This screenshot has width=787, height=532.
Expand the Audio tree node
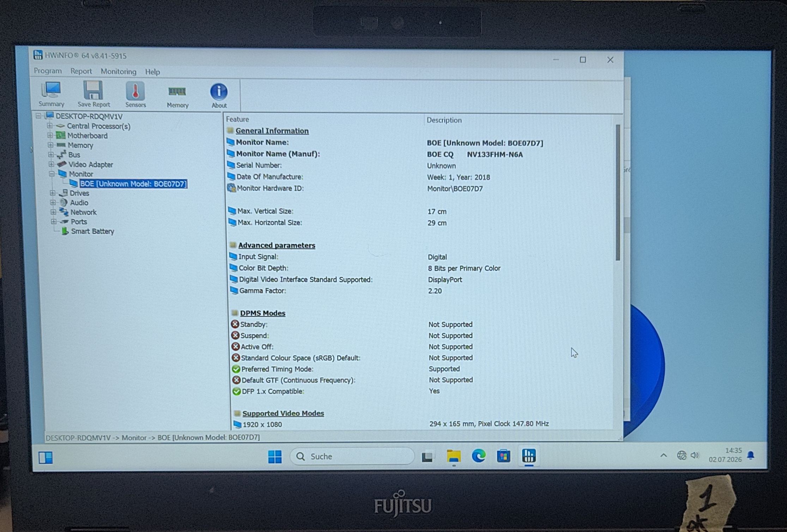coord(53,202)
